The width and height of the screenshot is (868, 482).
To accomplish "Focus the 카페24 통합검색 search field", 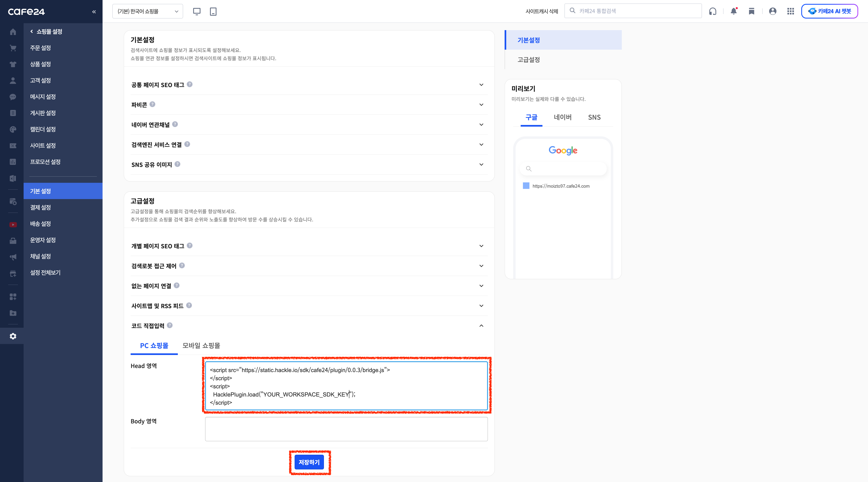I will click(x=633, y=11).
